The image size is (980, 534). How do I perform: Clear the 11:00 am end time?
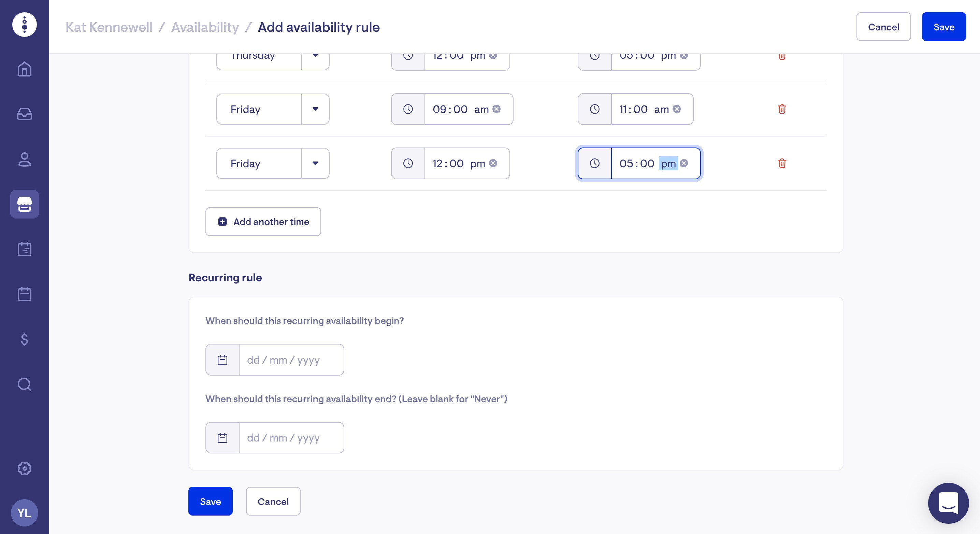click(x=676, y=109)
